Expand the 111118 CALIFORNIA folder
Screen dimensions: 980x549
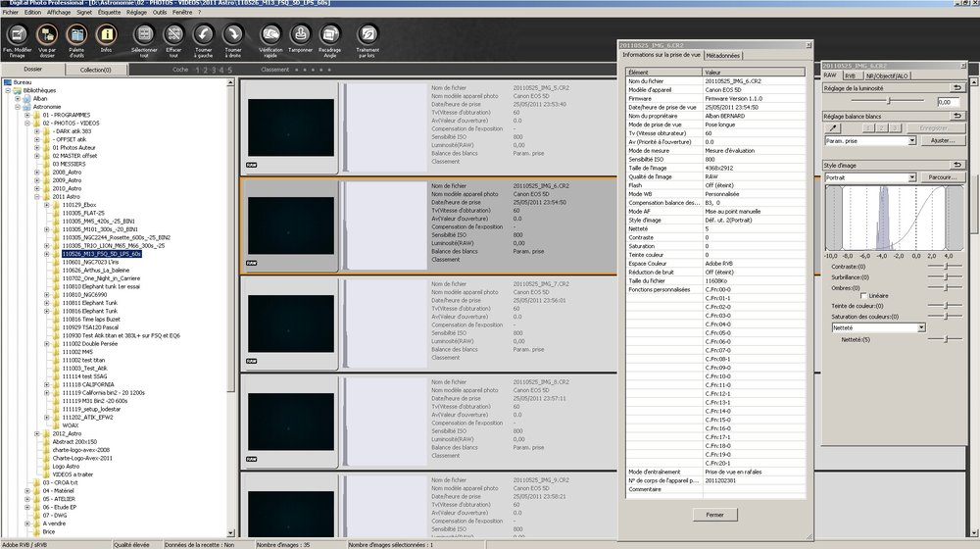(46, 384)
